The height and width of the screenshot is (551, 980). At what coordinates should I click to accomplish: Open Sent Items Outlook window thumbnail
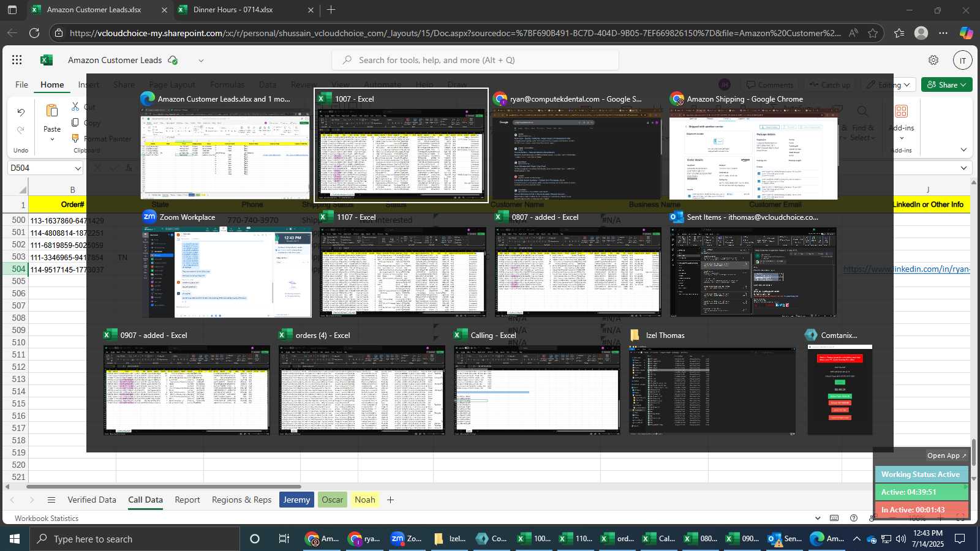(753, 264)
